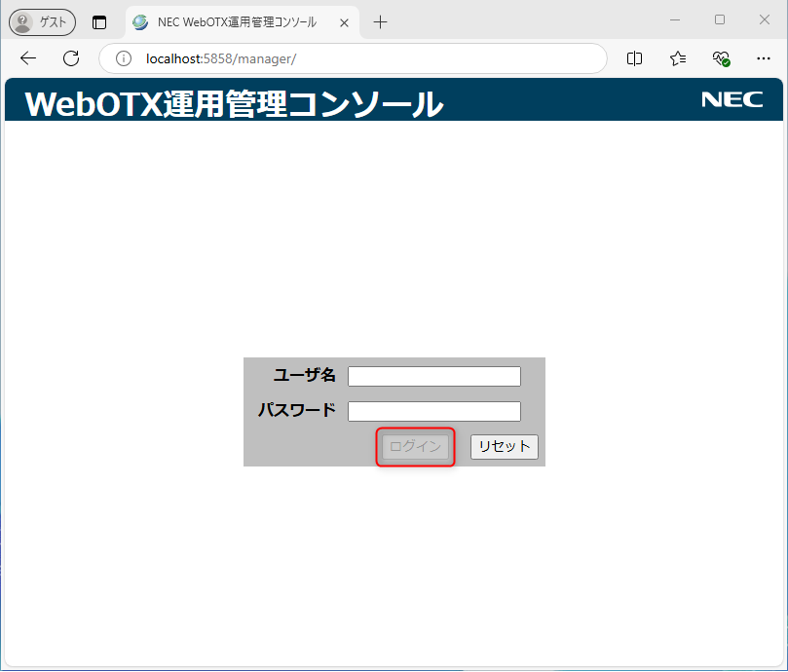Click inside the パスワード password field
Viewport: 788px width, 672px height.
point(433,410)
